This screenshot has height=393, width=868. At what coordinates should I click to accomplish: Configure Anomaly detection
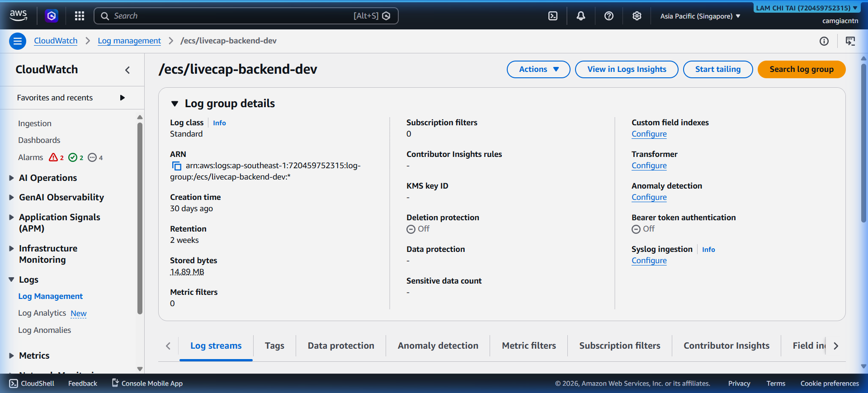point(649,197)
